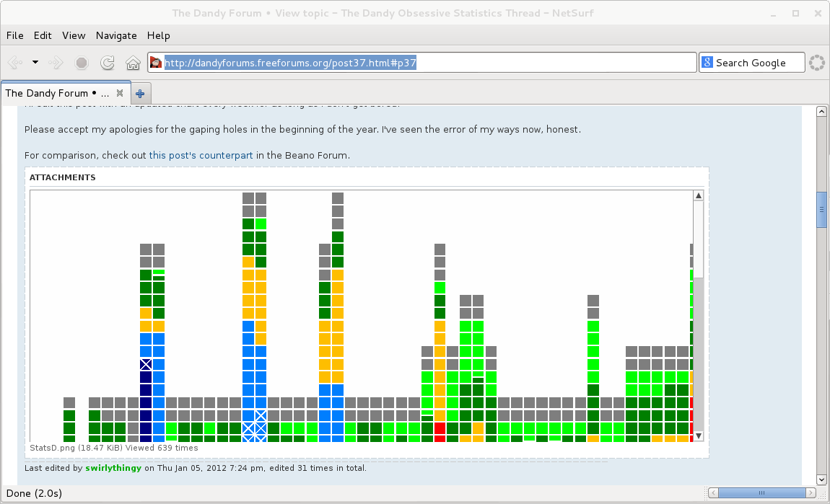Click the Google search provider icon
830x504 pixels.
(707, 63)
